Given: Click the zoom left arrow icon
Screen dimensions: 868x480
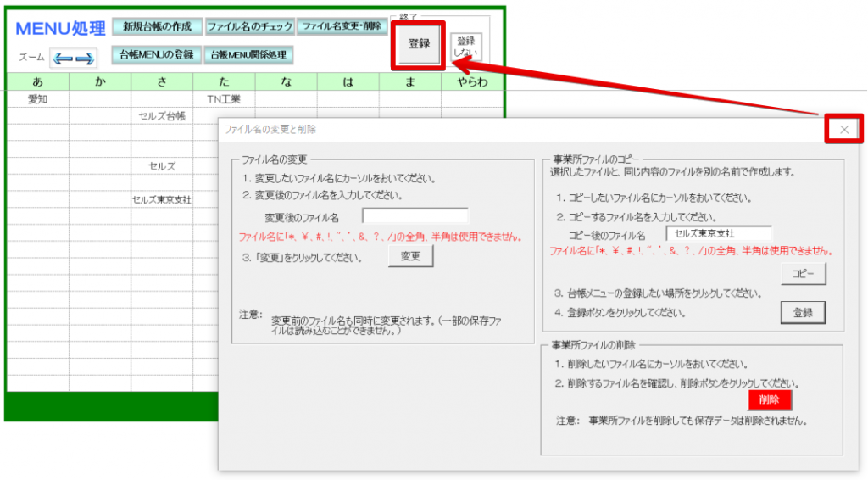Looking at the screenshot, I should (x=63, y=59).
